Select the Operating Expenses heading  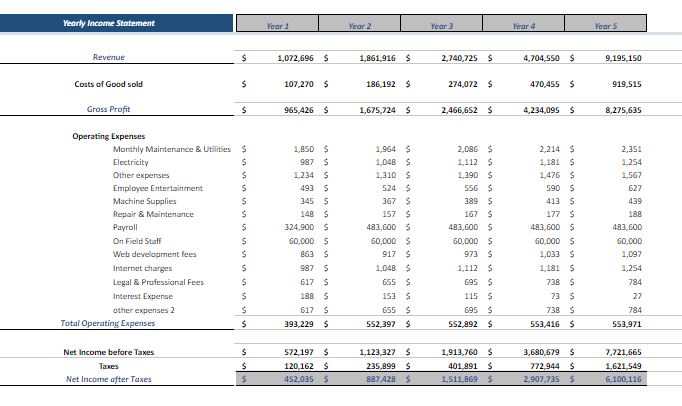coord(108,136)
